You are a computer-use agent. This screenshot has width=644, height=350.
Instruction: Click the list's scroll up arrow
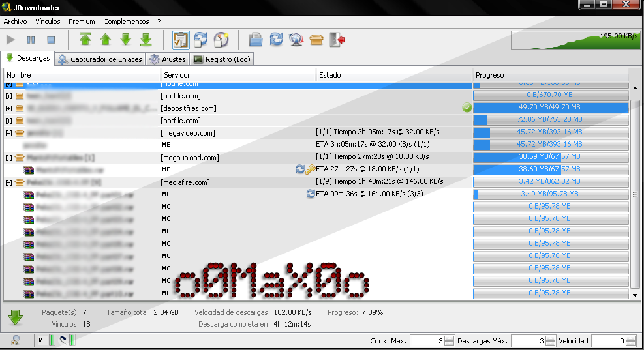click(635, 88)
